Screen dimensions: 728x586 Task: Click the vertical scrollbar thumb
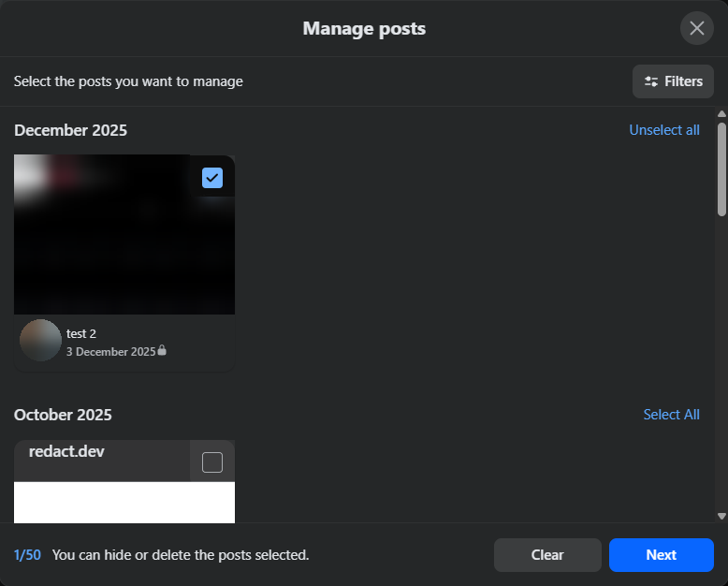pos(721,169)
